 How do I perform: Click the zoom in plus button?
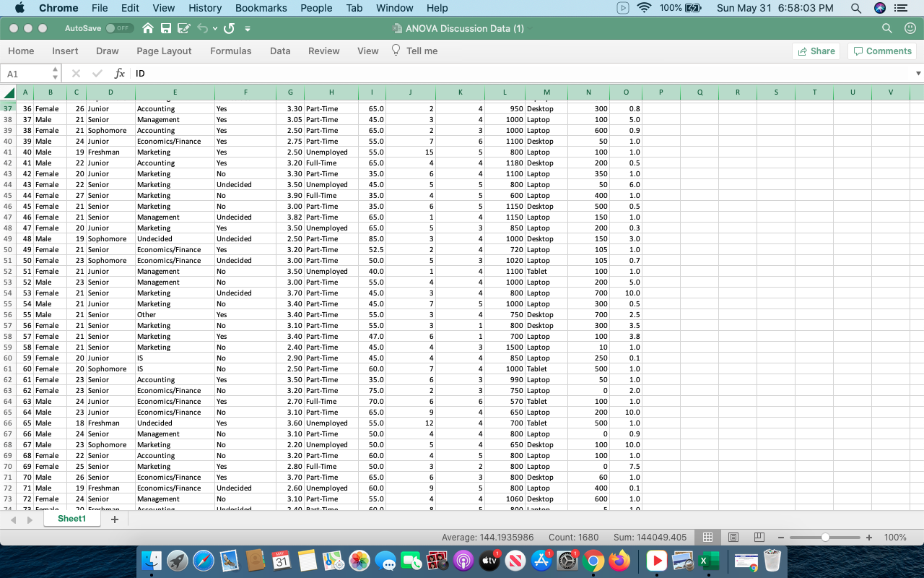point(869,538)
